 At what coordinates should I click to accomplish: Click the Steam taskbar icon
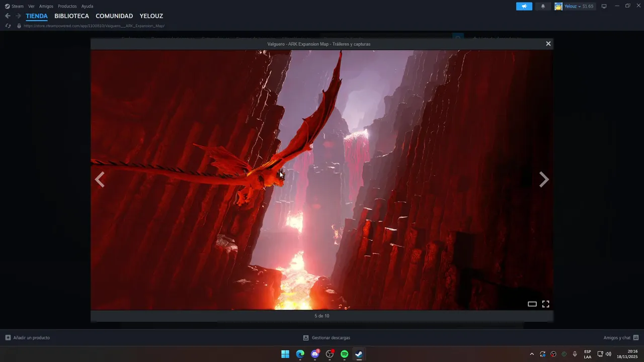coord(359,354)
